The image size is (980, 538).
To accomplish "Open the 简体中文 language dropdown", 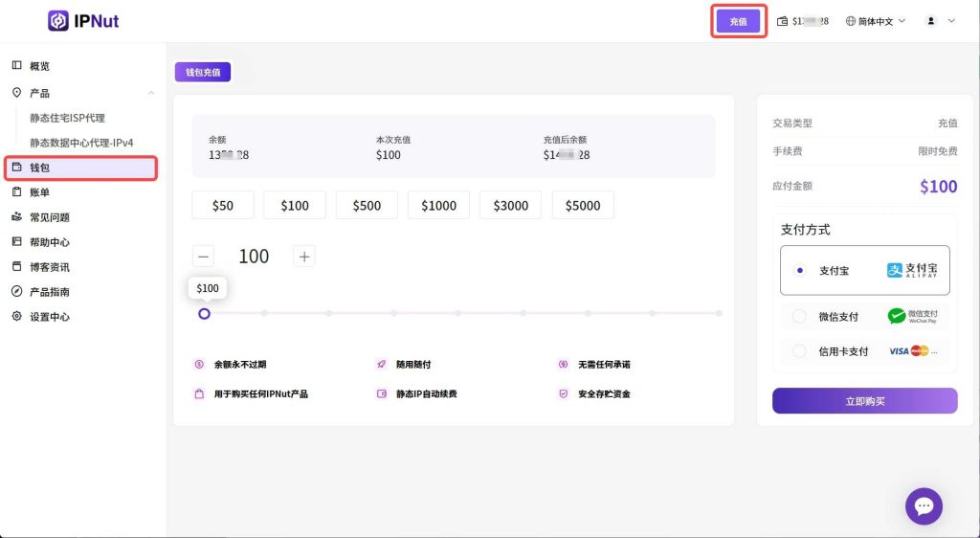I will click(876, 21).
